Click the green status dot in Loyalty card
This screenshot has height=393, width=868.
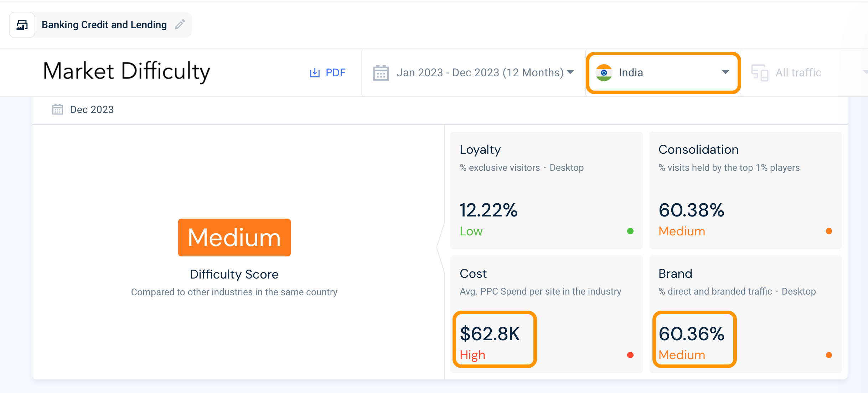click(631, 231)
